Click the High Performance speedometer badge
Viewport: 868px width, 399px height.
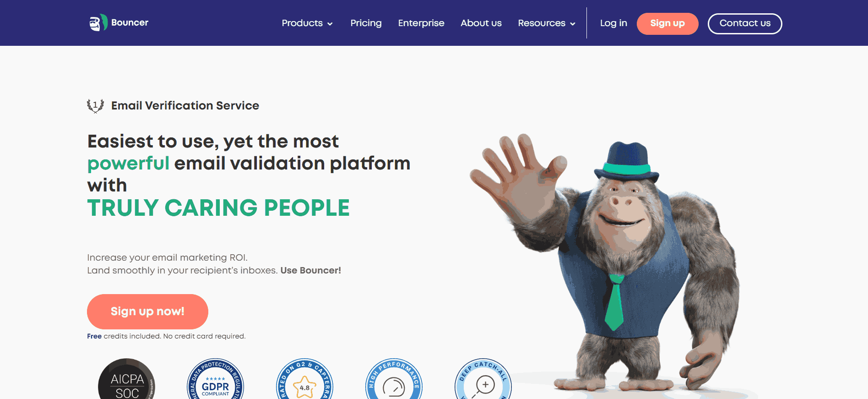pyautogui.click(x=394, y=379)
